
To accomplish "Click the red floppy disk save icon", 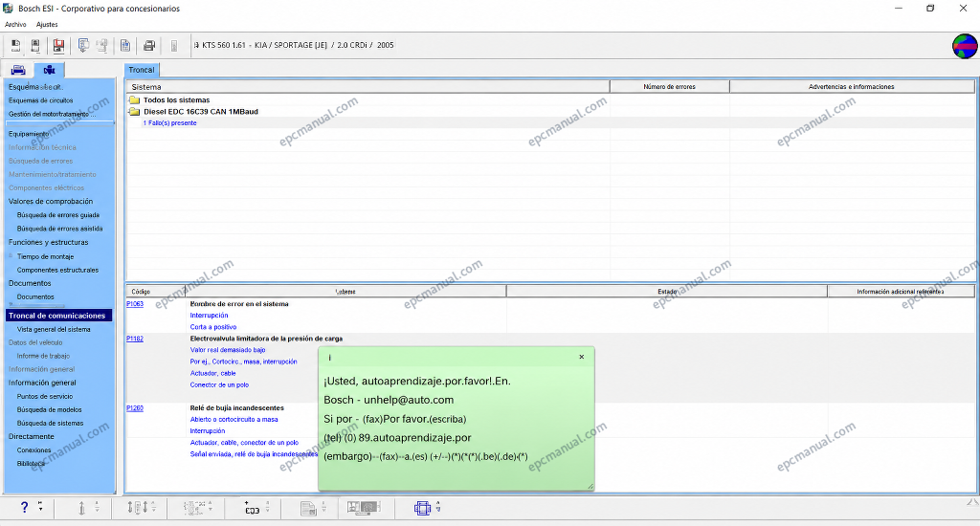I will pyautogui.click(x=58, y=45).
